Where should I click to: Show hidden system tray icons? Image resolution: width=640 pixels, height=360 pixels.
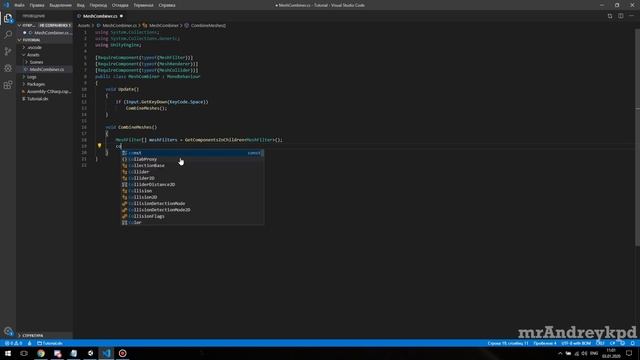pos(560,353)
